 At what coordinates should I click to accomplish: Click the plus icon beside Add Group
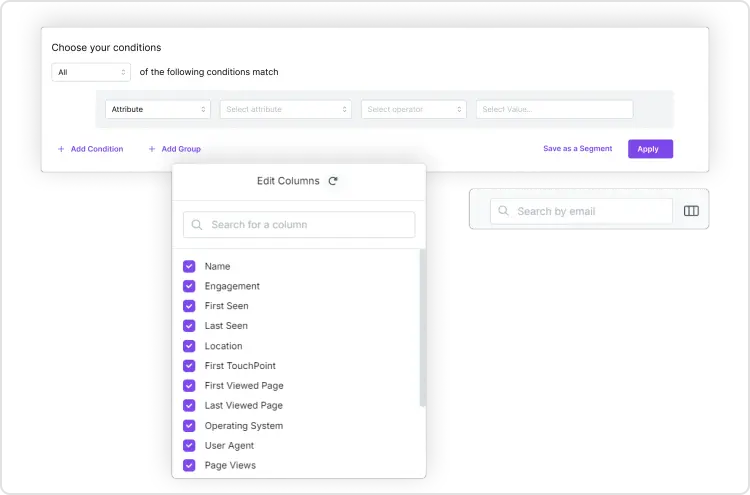tap(152, 149)
